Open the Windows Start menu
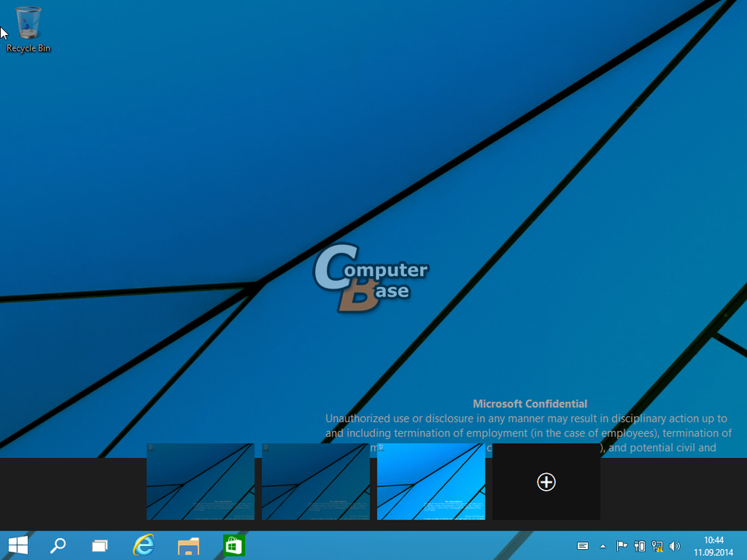The image size is (747, 560). [19, 545]
